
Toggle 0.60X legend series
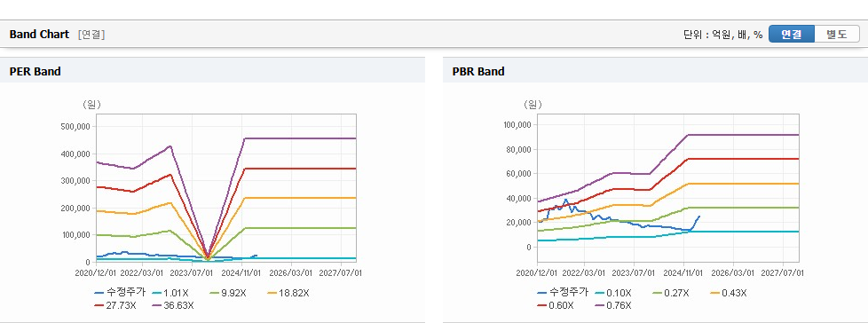[556, 305]
